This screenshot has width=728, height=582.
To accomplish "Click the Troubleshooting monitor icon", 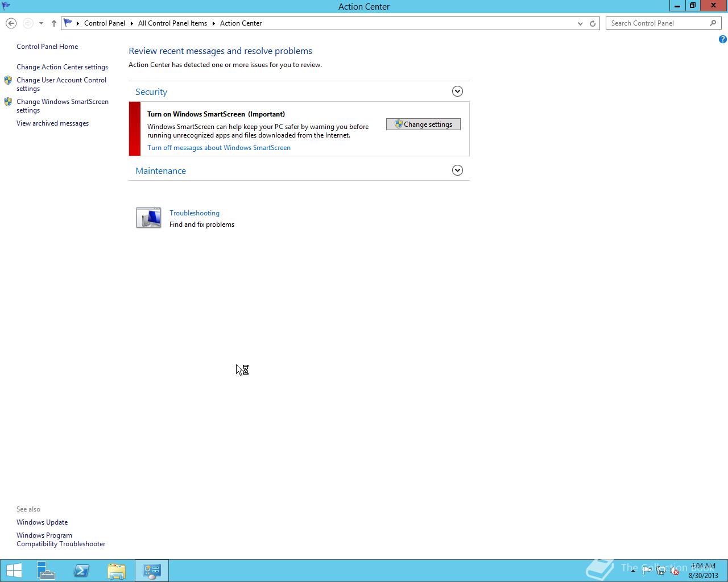I will [148, 218].
